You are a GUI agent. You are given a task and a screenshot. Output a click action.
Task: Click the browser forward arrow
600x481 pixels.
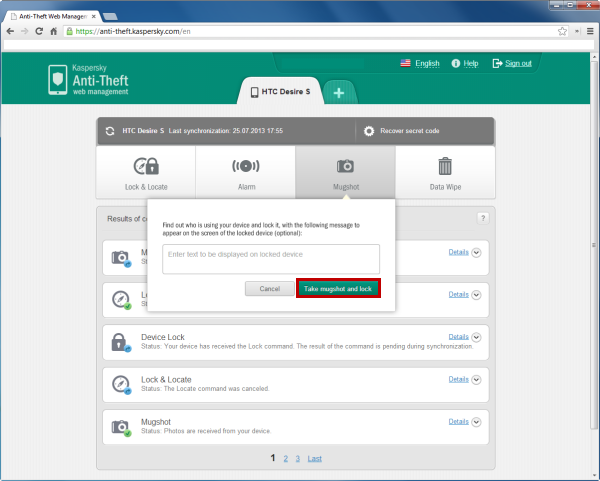click(x=24, y=31)
